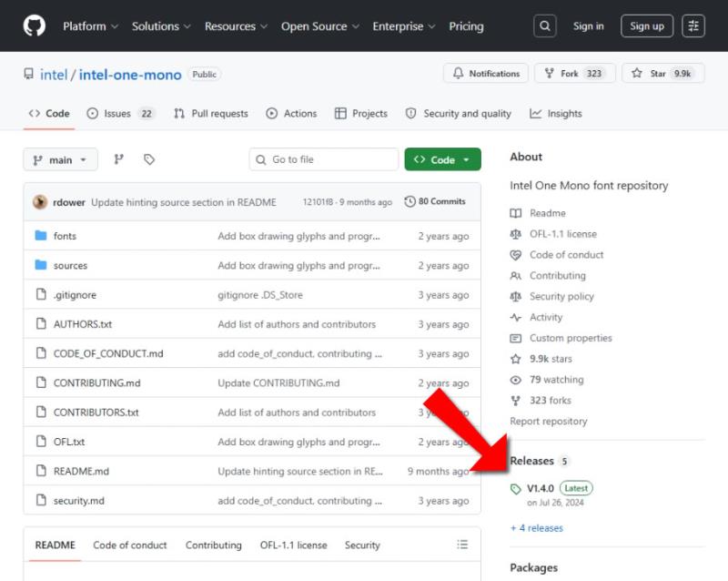
Task: Open the Security and quality tab
Action: [x=459, y=114]
